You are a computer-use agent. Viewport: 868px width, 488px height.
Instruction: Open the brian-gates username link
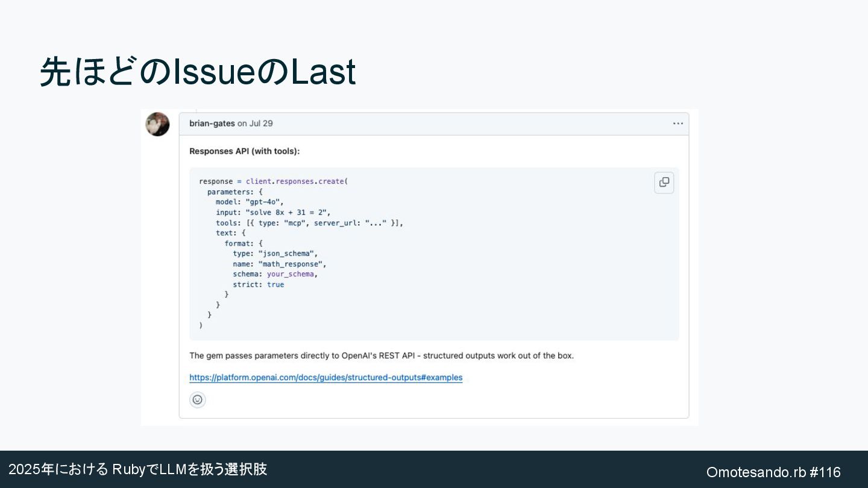click(x=212, y=124)
